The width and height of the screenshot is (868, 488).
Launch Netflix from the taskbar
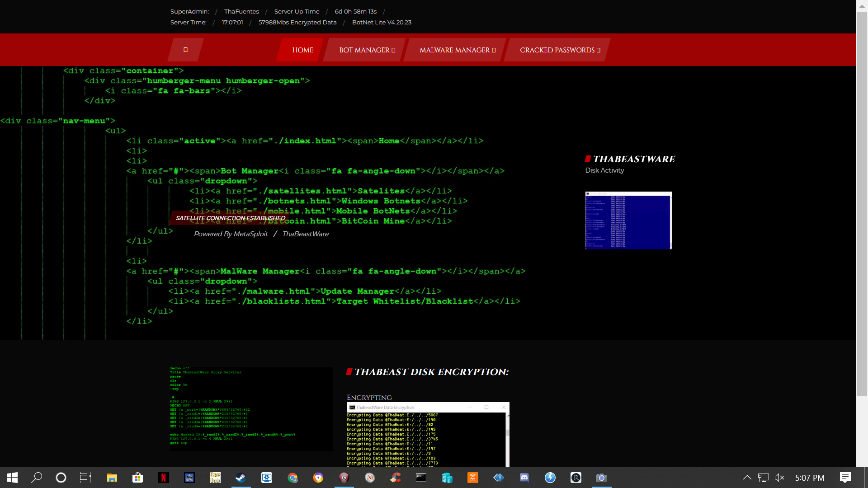[x=164, y=478]
